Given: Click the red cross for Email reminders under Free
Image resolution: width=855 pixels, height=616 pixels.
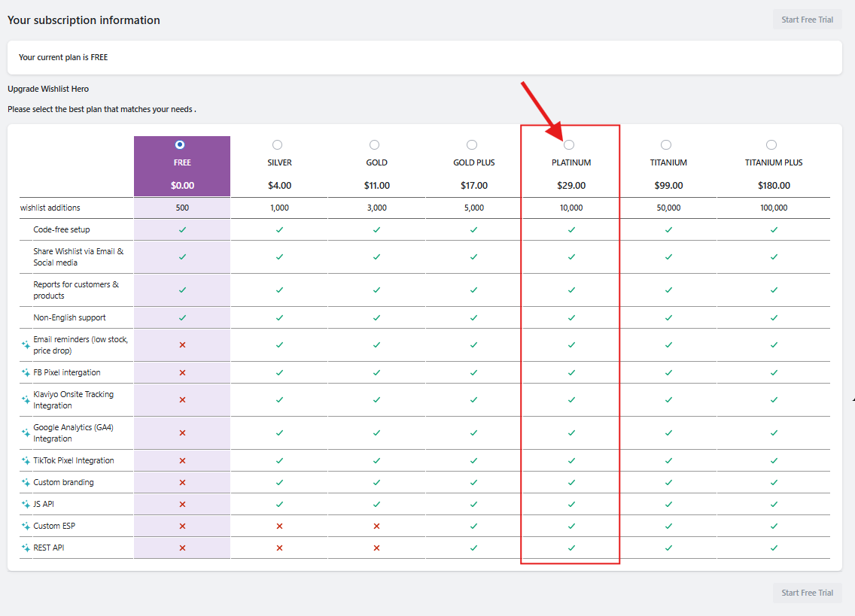Looking at the screenshot, I should coord(183,344).
